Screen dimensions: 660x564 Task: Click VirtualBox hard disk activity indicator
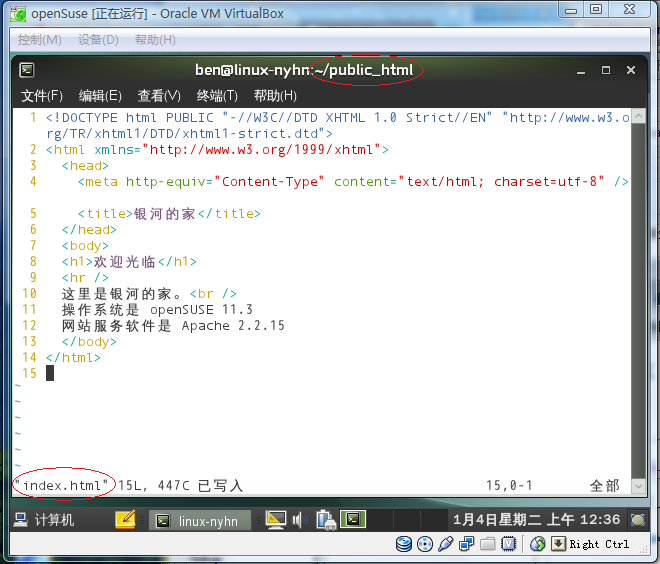pyautogui.click(x=404, y=544)
